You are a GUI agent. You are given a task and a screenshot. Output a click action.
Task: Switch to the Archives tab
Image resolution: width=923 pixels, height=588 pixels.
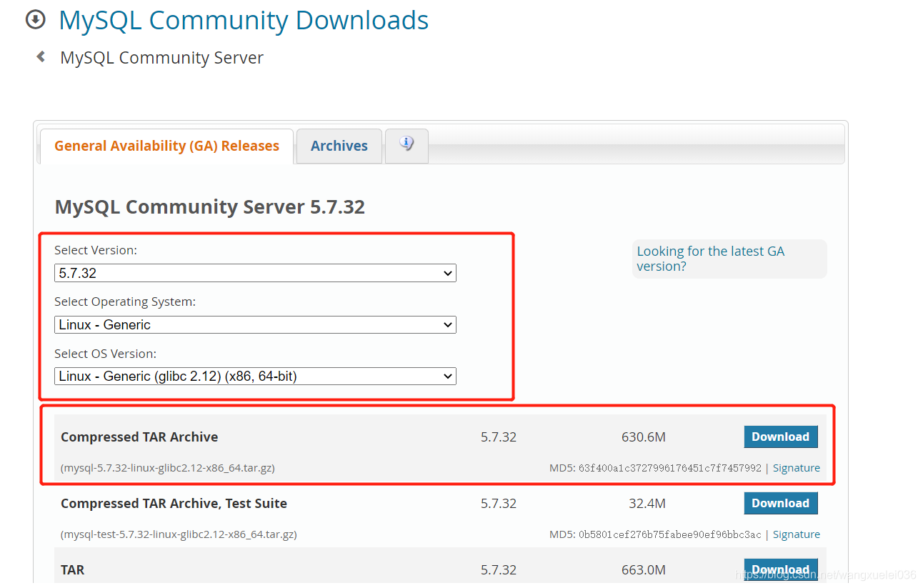339,146
